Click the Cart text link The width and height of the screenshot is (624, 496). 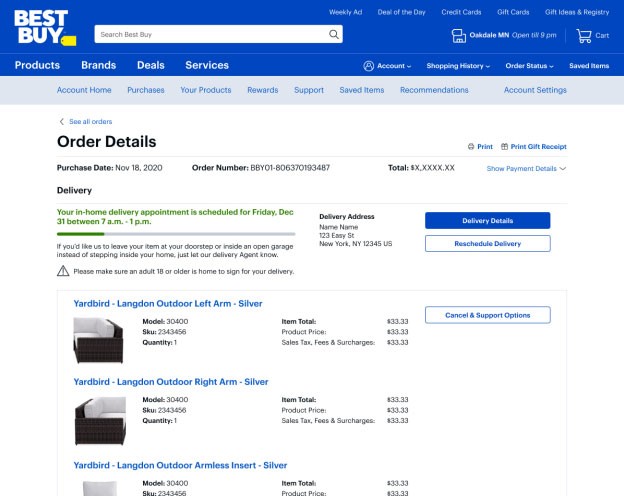(x=602, y=36)
